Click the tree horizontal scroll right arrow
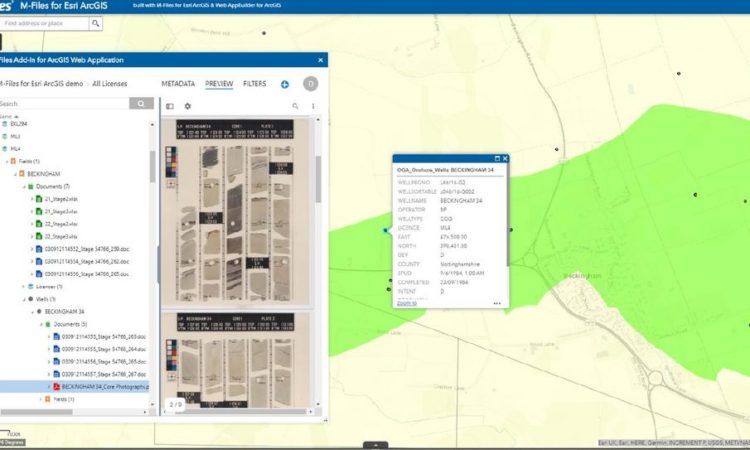This screenshot has height=450, width=750. 145,412
